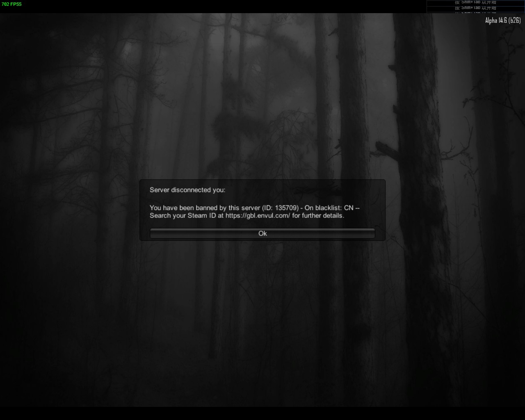
Task: Click the Alpha 14.6 (b26) version label
Action: point(503,21)
